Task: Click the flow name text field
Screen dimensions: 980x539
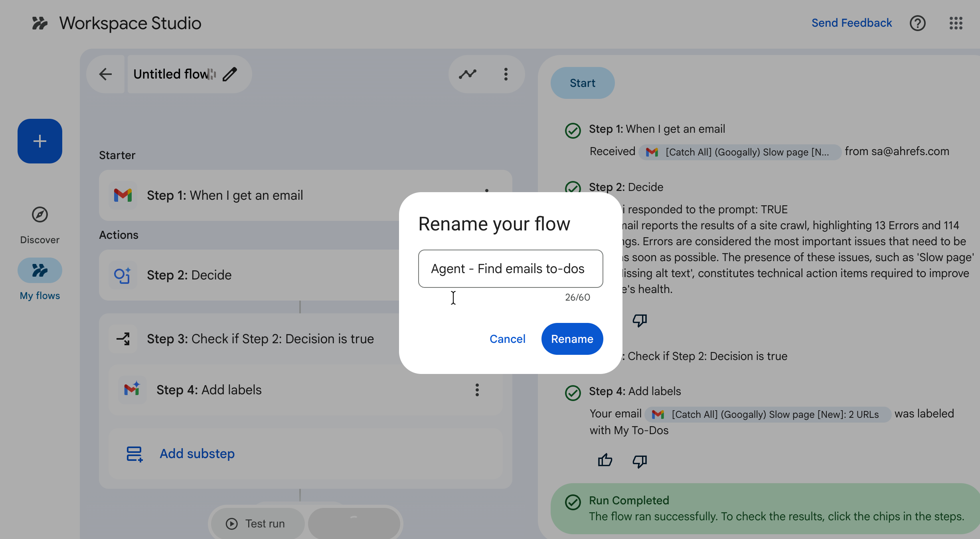Action: coord(510,269)
